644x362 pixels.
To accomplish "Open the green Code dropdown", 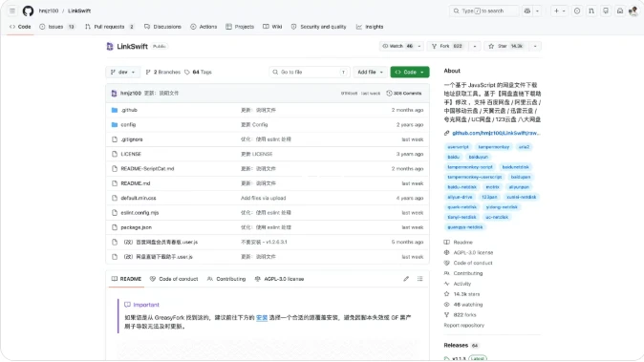I will pyautogui.click(x=410, y=72).
